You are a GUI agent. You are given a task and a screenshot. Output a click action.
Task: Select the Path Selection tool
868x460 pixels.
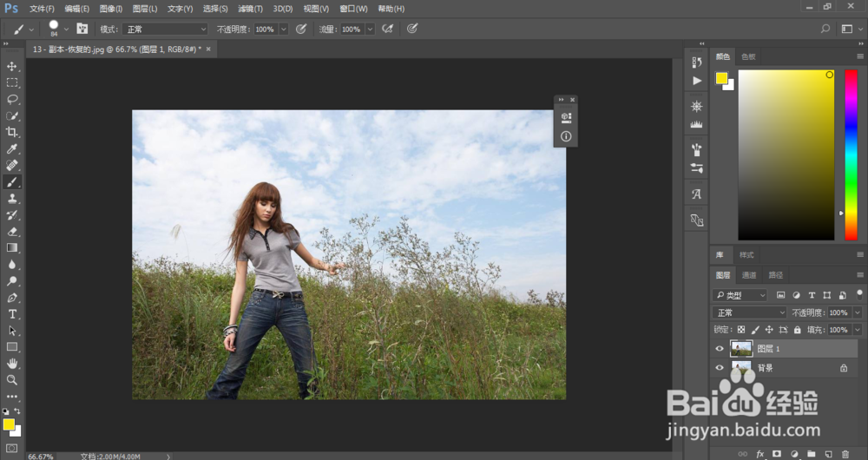11,331
